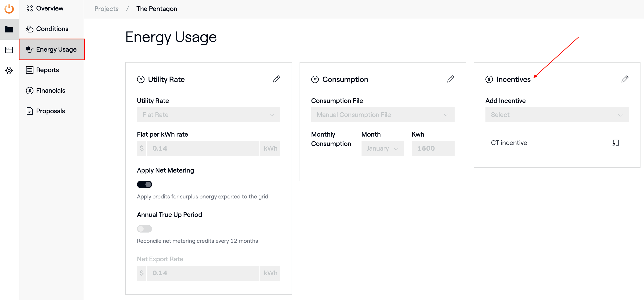Click the Flat per kWh rate field
The image size is (644, 300).
[203, 148]
